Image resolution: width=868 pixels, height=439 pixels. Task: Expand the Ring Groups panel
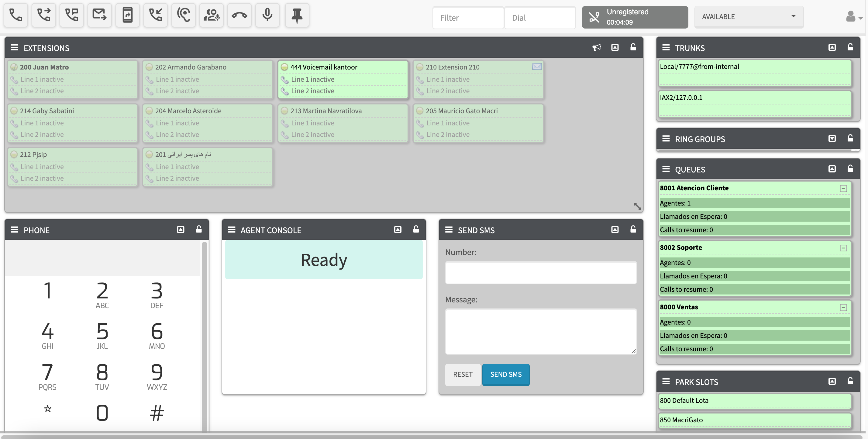pyautogui.click(x=832, y=139)
